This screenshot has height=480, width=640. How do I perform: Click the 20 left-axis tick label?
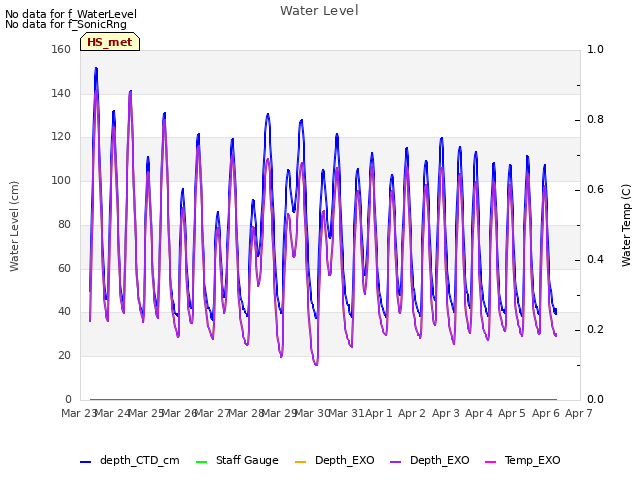tap(64, 356)
